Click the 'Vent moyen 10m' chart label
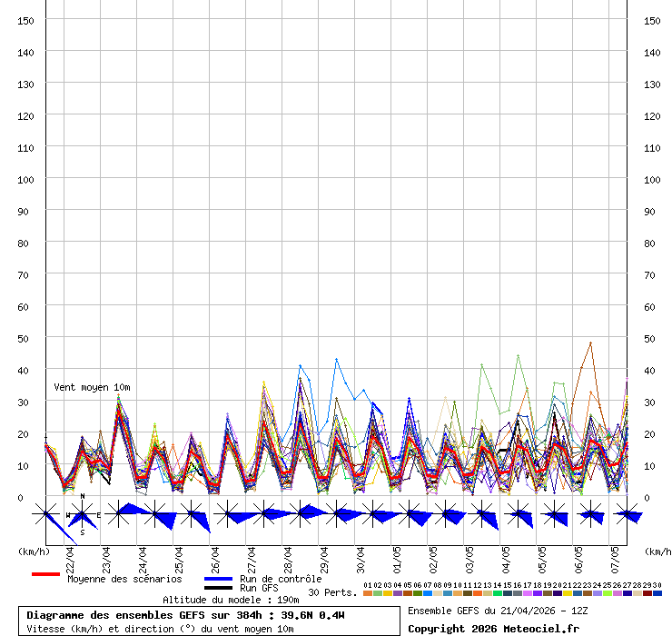The image size is (672, 636). coord(92,388)
